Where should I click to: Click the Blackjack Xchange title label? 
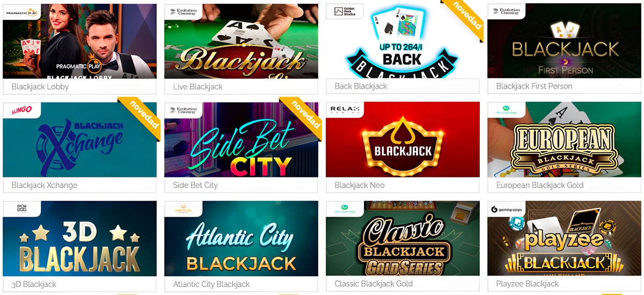(45, 185)
